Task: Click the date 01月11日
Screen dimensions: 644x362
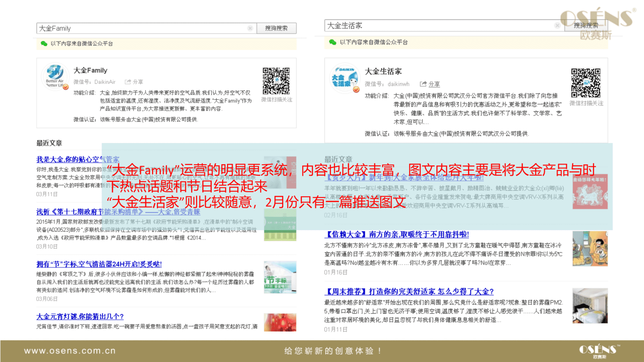Action: click(336, 329)
